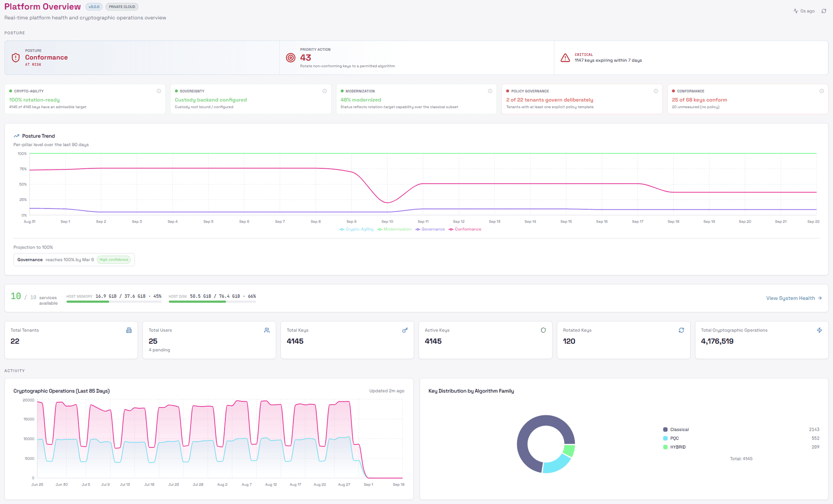Click the PQC segment of the donut chart

557,464
